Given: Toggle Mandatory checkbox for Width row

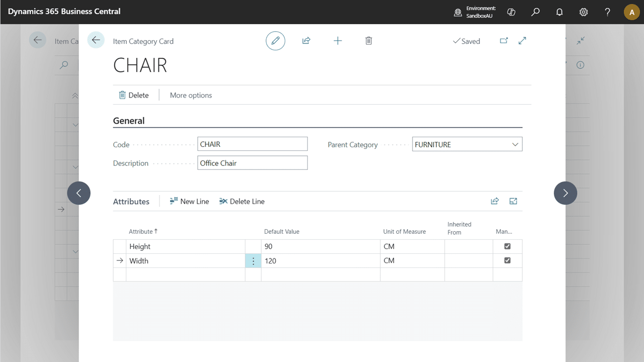Looking at the screenshot, I should click(507, 260).
